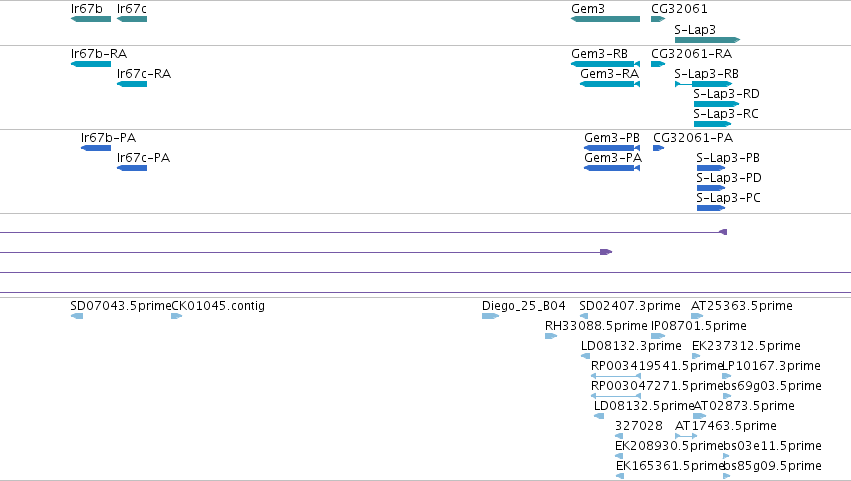This screenshot has height=481, width=851.
Task: Click the Gem3-RB label text
Action: [599, 54]
